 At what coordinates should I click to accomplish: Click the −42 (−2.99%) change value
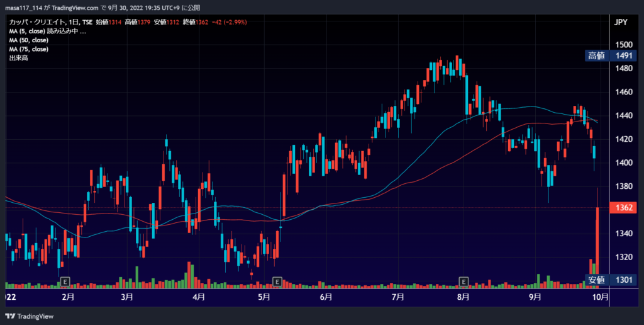229,22
